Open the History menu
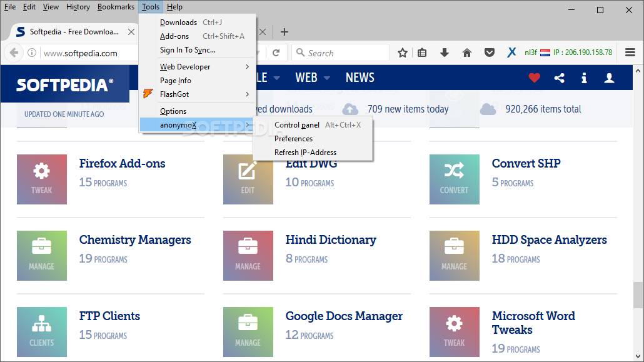The image size is (644, 362). click(x=78, y=7)
